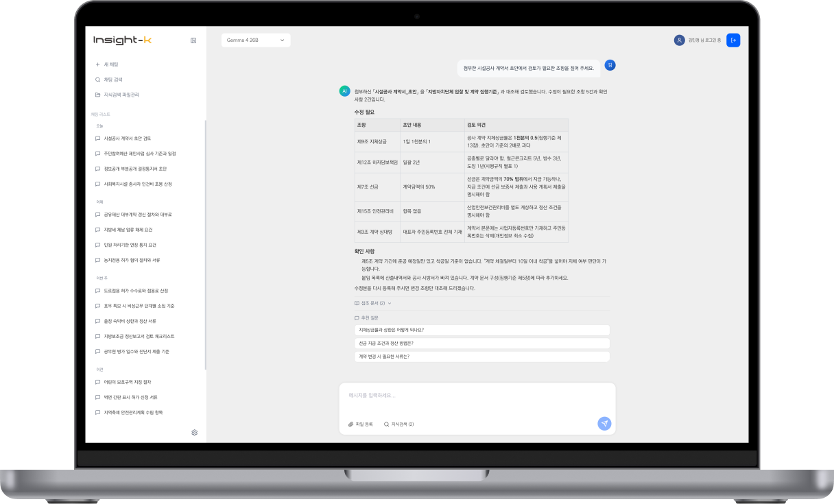
Task: Open chat 지역축제 안전관리계획 수립 항목
Action: pyautogui.click(x=133, y=412)
